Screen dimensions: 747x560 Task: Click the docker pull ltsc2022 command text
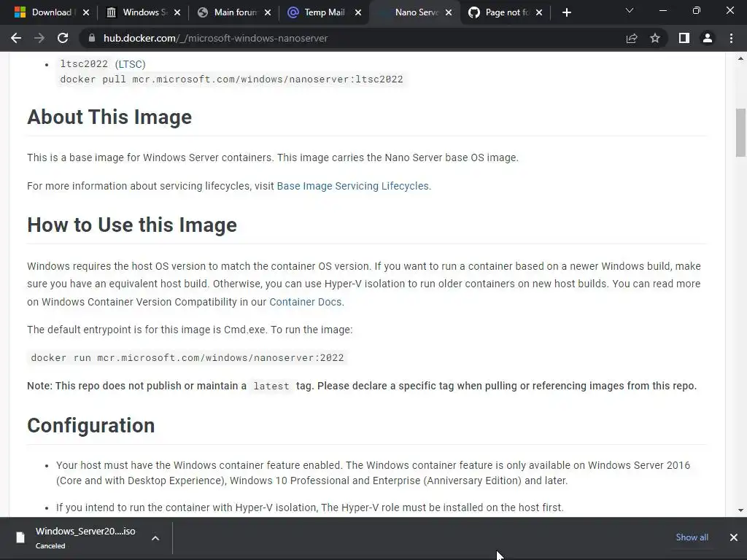[231, 79]
